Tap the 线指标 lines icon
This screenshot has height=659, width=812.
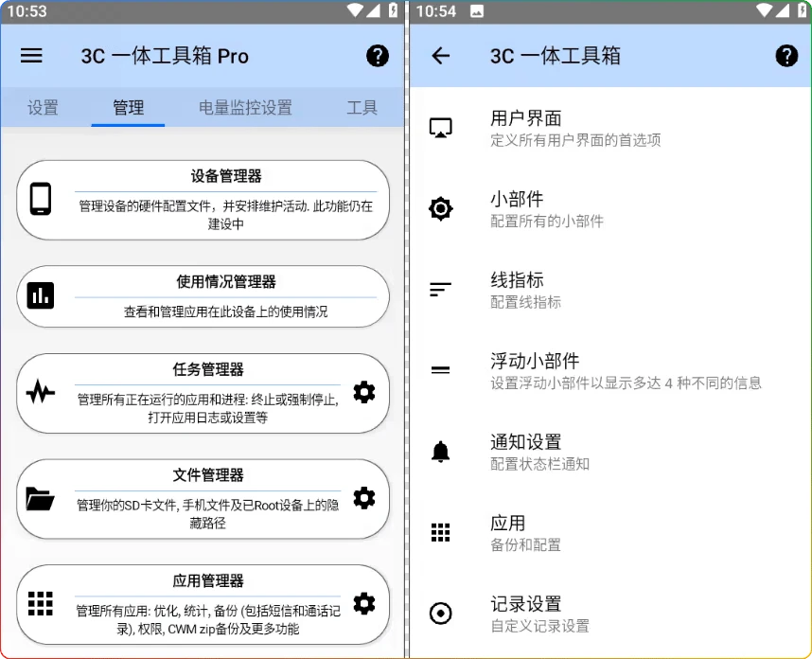440,289
